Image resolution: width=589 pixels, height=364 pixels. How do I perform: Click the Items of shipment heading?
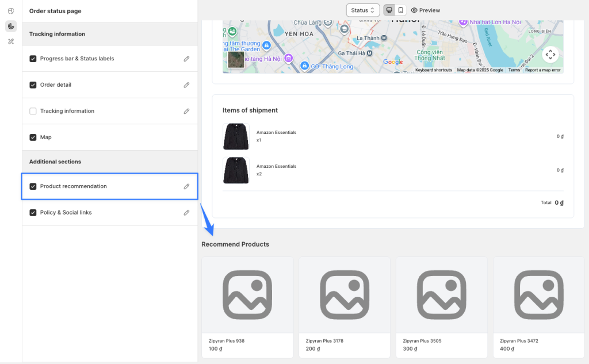click(x=250, y=110)
